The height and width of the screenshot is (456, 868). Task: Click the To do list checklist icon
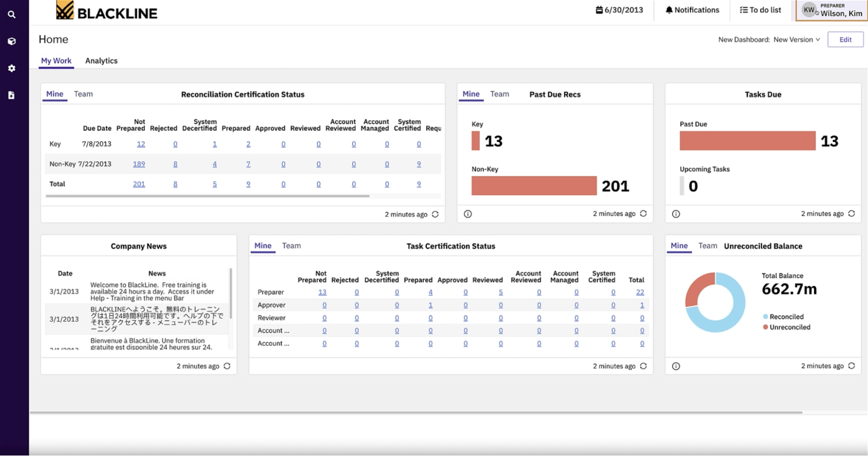744,10
